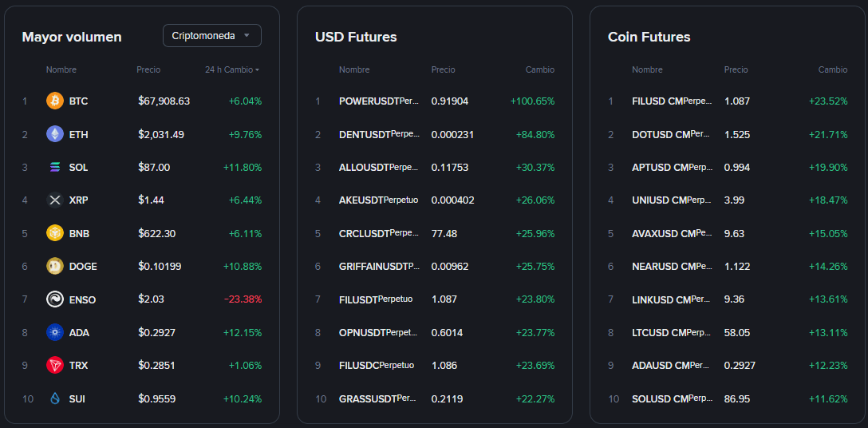Click the USD Futures heading
Viewport: 868px width, 428px height.
(x=356, y=37)
